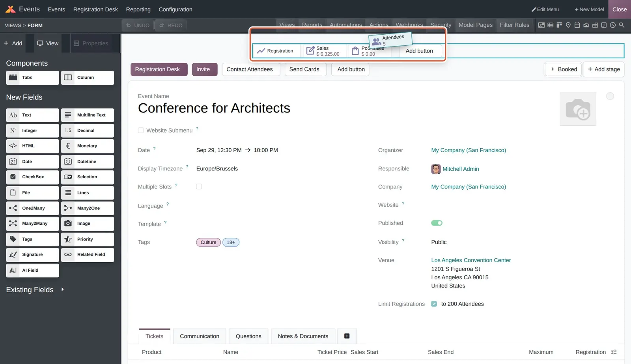Switch to the form view icon
Viewport: 631px width, 364px height.
tap(541, 25)
